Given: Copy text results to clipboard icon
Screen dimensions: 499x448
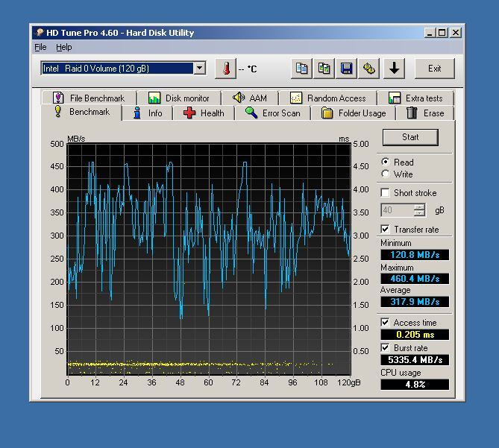Looking at the screenshot, I should pyautogui.click(x=301, y=69).
